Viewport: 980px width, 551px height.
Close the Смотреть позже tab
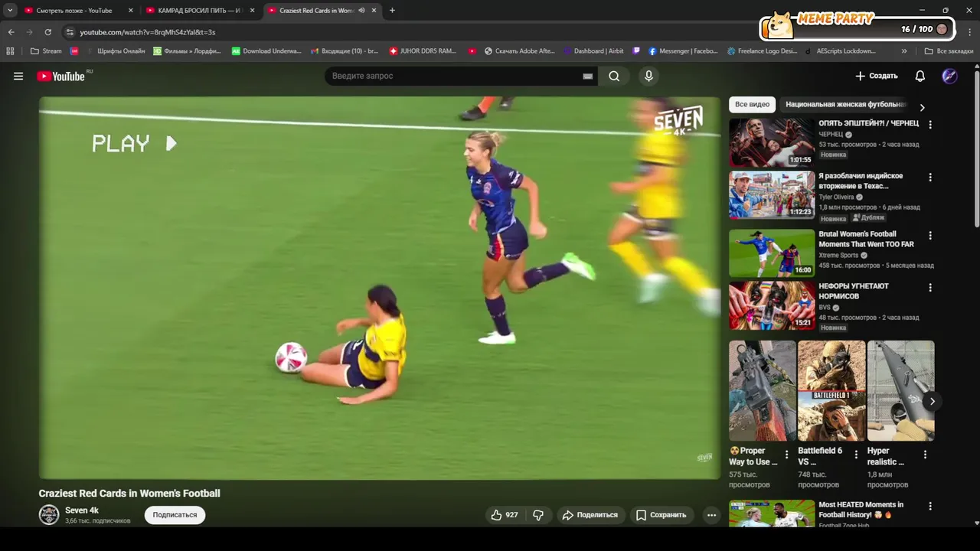pos(131,11)
